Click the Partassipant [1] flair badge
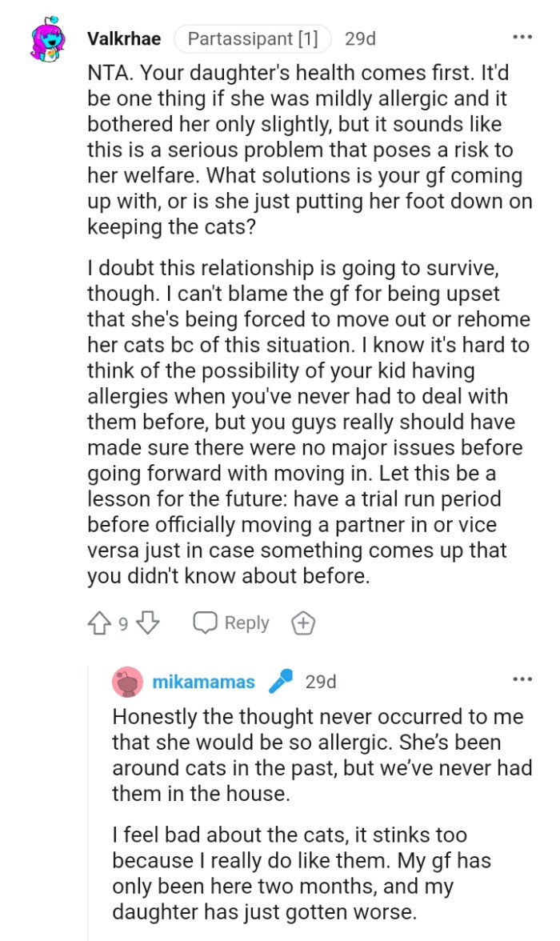The width and height of the screenshot is (560, 941). [254, 37]
